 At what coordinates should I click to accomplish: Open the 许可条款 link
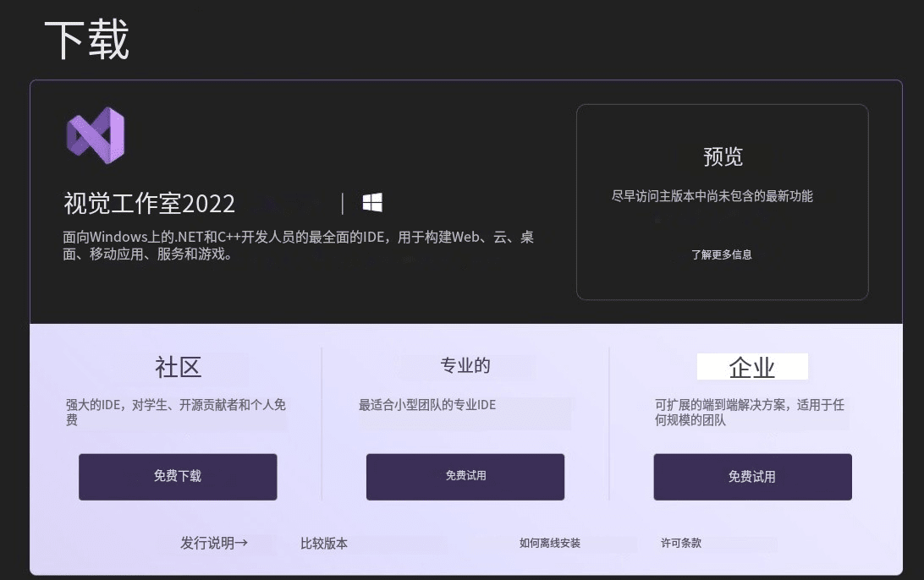pos(681,543)
